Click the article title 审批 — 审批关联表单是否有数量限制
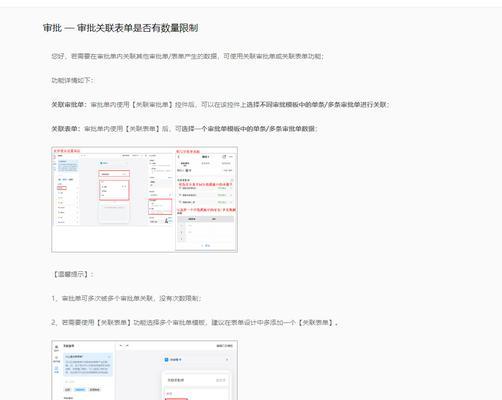502x400 pixels. click(x=121, y=28)
